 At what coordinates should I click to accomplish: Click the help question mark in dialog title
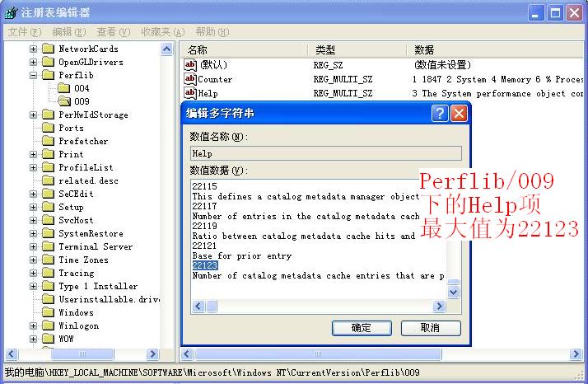click(440, 114)
